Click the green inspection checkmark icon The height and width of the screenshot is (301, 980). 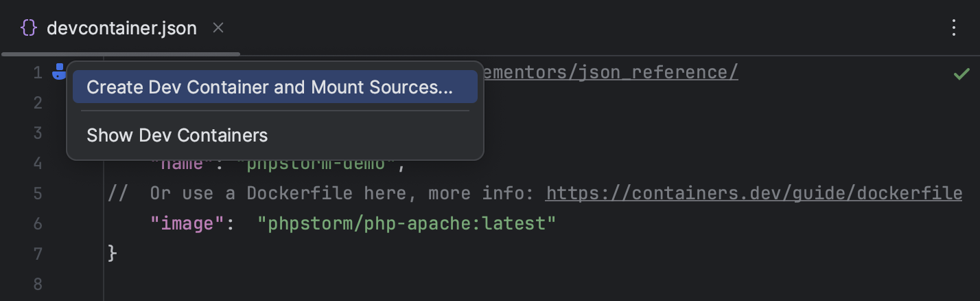coord(961,73)
